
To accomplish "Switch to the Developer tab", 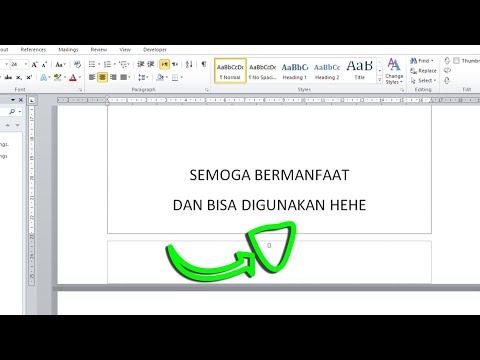I will click(155, 50).
